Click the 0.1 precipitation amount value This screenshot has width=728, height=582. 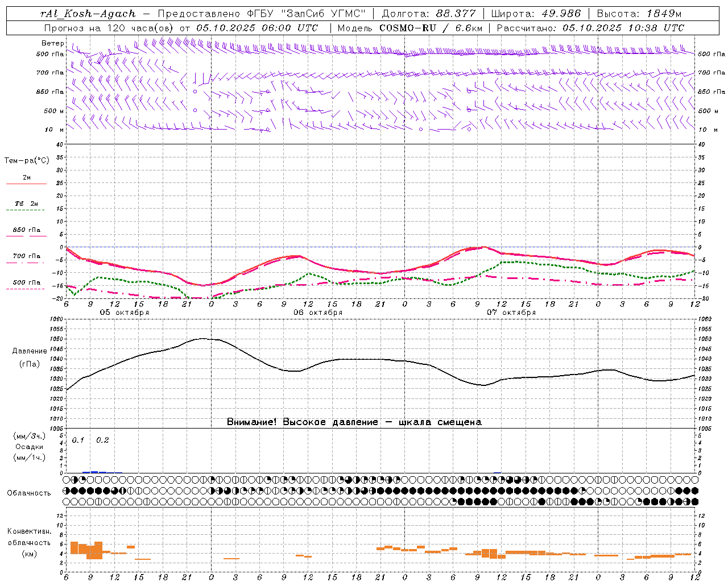click(78, 440)
